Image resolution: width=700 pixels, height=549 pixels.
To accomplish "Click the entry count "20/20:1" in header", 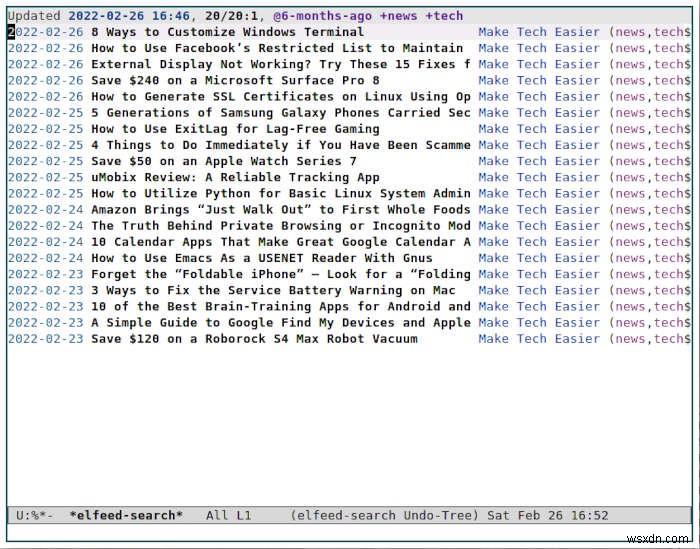I will pyautogui.click(x=232, y=16).
